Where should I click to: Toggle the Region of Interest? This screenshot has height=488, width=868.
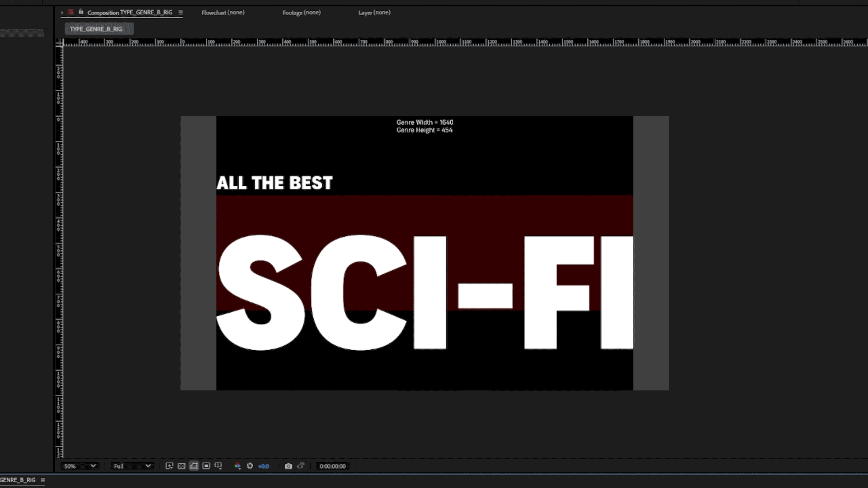coord(206,466)
